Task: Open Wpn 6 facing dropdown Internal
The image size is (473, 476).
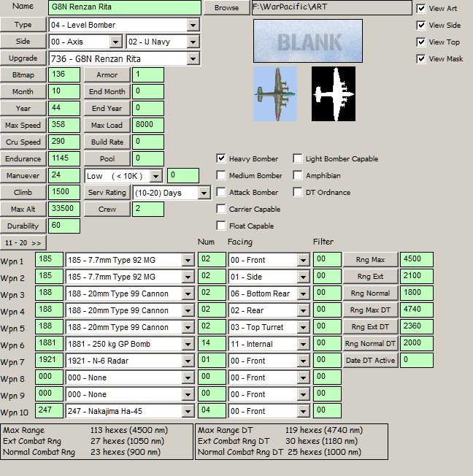Action: pos(303,344)
